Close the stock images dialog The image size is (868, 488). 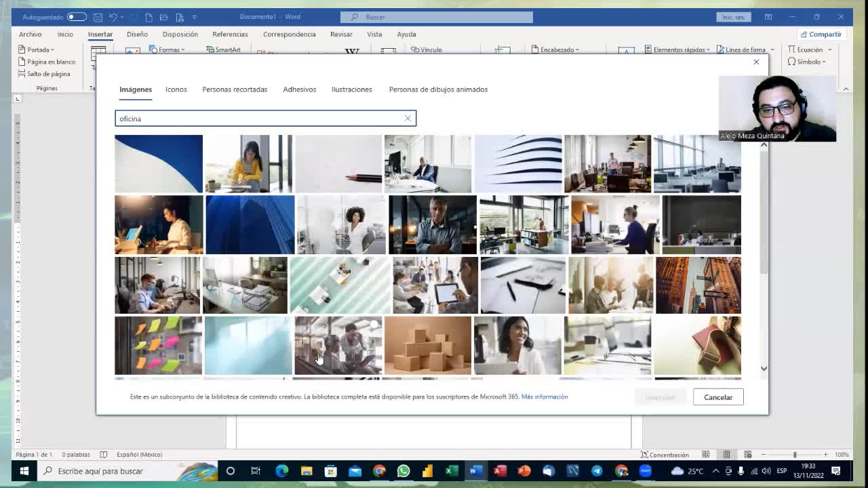click(x=756, y=62)
